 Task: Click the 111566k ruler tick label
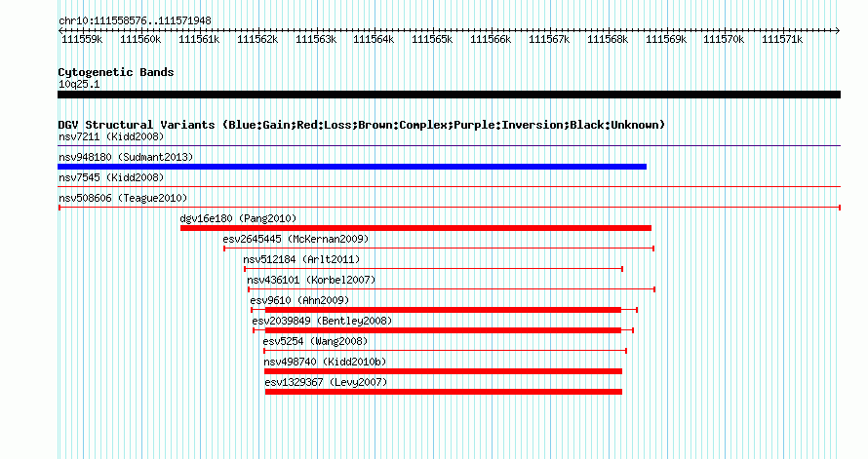(491, 39)
